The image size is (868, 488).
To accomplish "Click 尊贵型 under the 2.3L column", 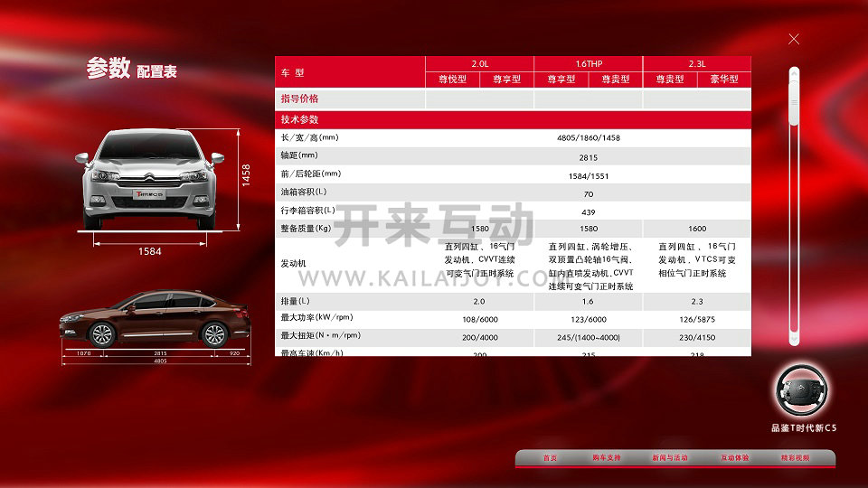I will [x=670, y=80].
